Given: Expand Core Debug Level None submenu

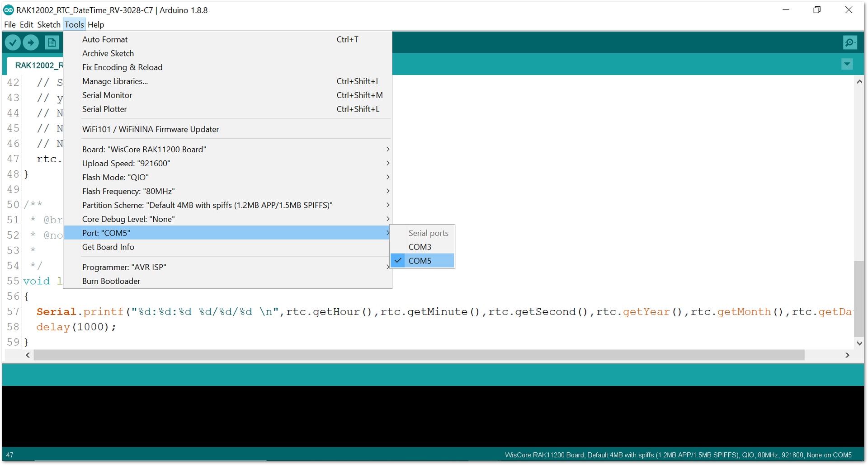Looking at the screenshot, I should pyautogui.click(x=227, y=219).
